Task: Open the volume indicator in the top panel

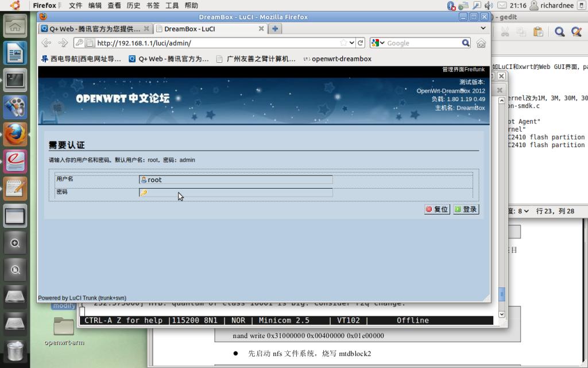Action: click(488, 5)
